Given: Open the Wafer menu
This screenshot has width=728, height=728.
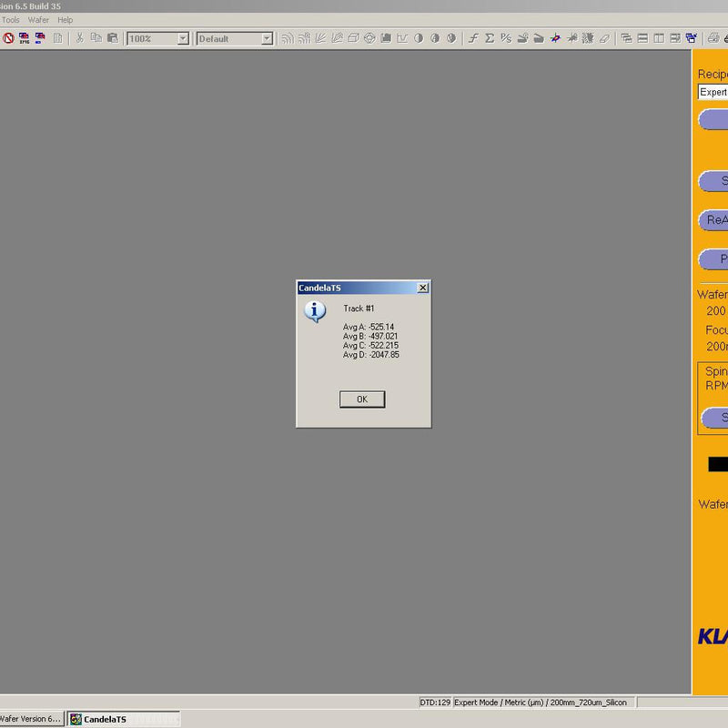Looking at the screenshot, I should pos(38,20).
